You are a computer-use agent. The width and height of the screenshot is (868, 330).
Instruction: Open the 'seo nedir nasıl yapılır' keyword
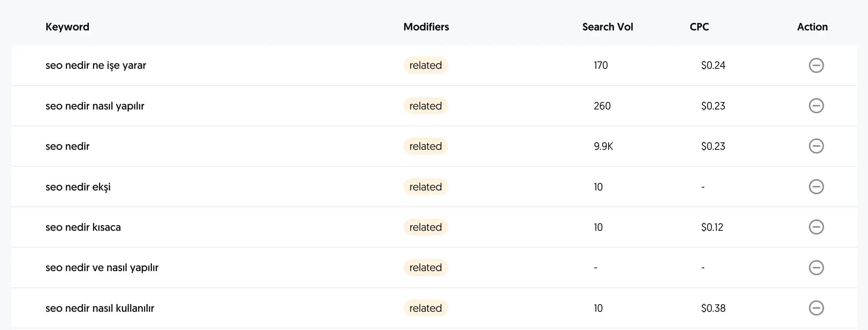tap(95, 106)
